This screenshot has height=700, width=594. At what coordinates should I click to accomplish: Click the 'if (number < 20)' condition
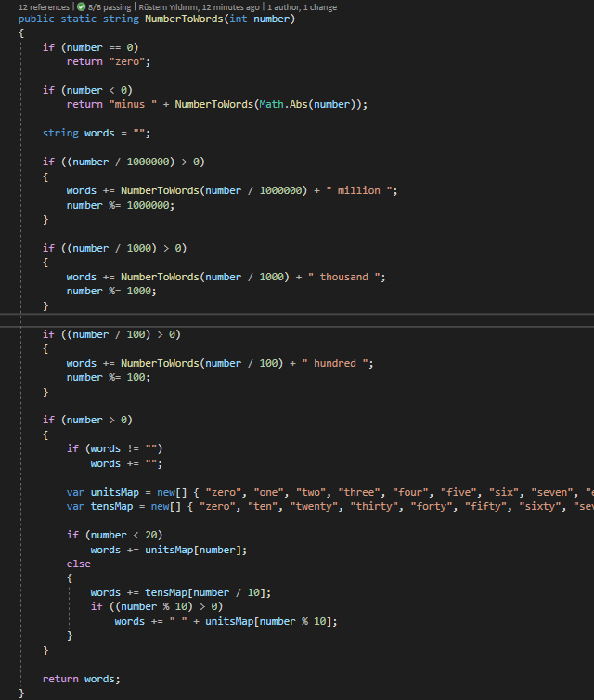(115, 535)
